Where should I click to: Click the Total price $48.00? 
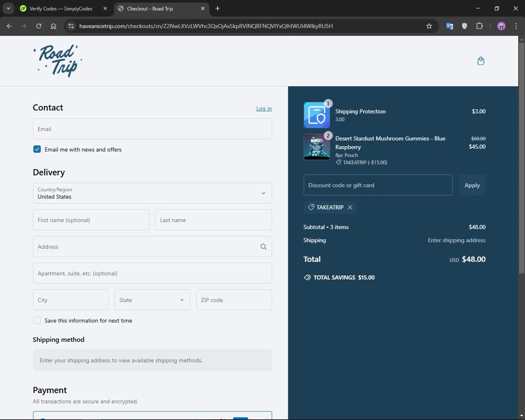click(474, 259)
